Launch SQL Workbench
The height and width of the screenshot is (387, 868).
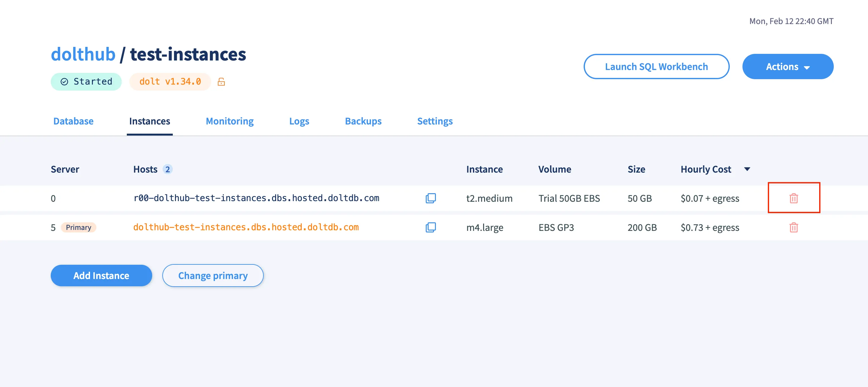click(x=657, y=66)
